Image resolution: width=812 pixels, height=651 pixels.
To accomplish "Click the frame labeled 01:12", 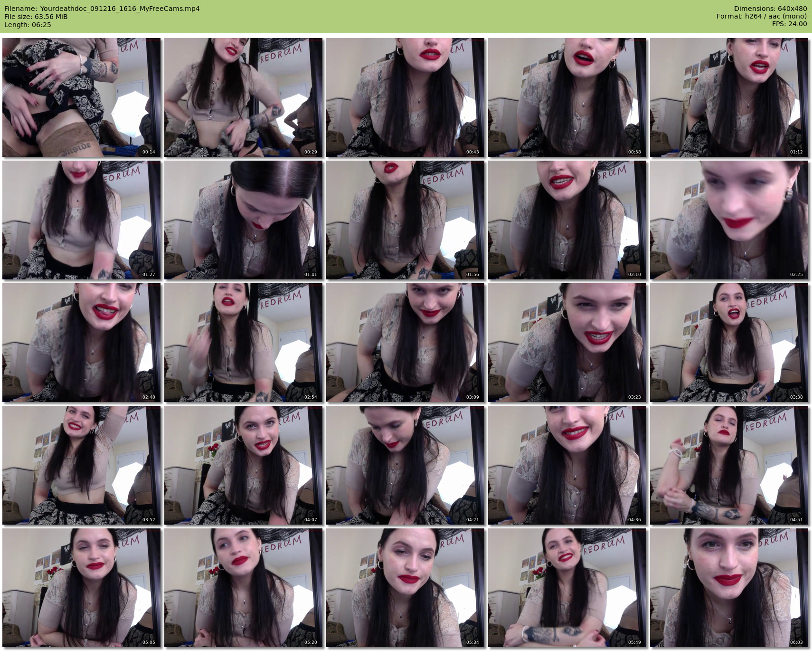I will [729, 97].
